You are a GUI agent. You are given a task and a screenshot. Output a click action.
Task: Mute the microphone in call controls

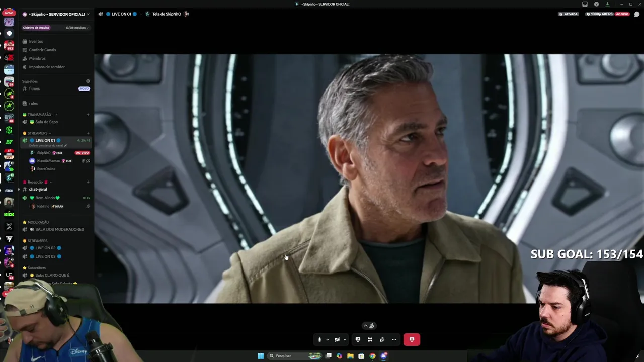point(319,339)
